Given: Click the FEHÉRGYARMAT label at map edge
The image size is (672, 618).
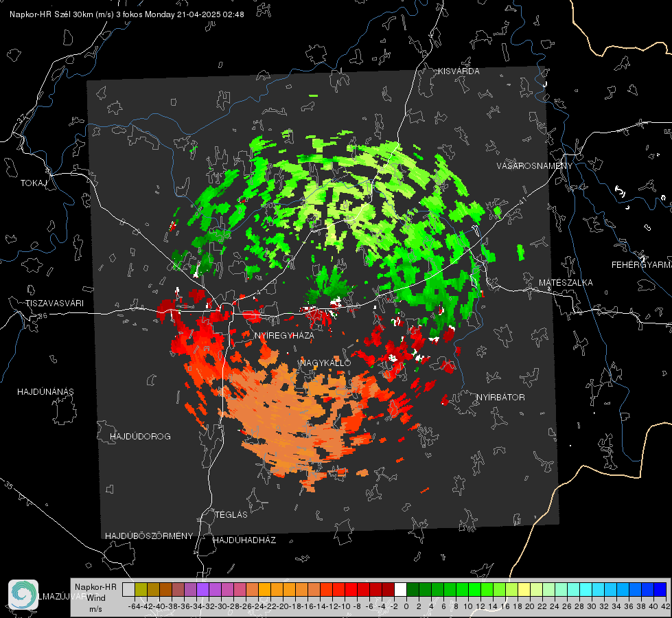Looking at the screenshot, I should pyautogui.click(x=642, y=265).
